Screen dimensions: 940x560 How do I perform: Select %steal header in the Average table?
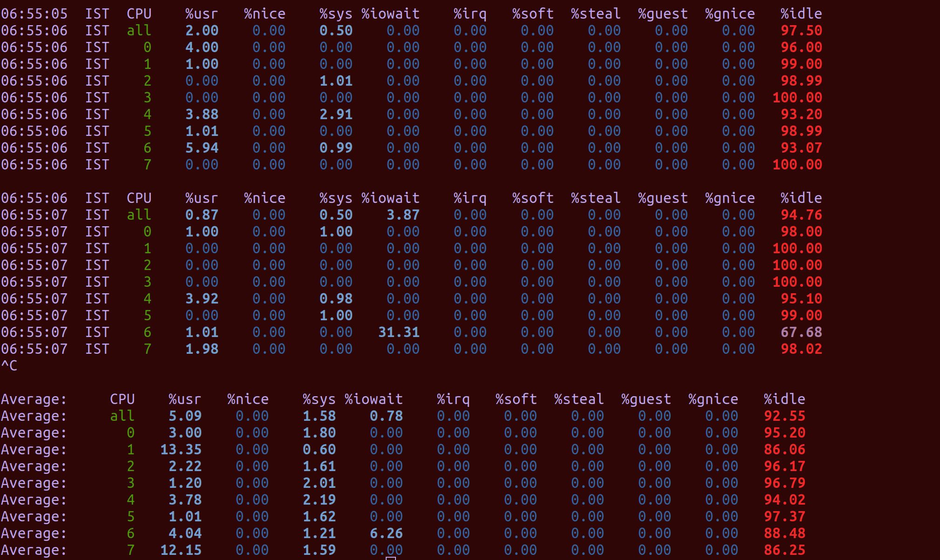(579, 399)
